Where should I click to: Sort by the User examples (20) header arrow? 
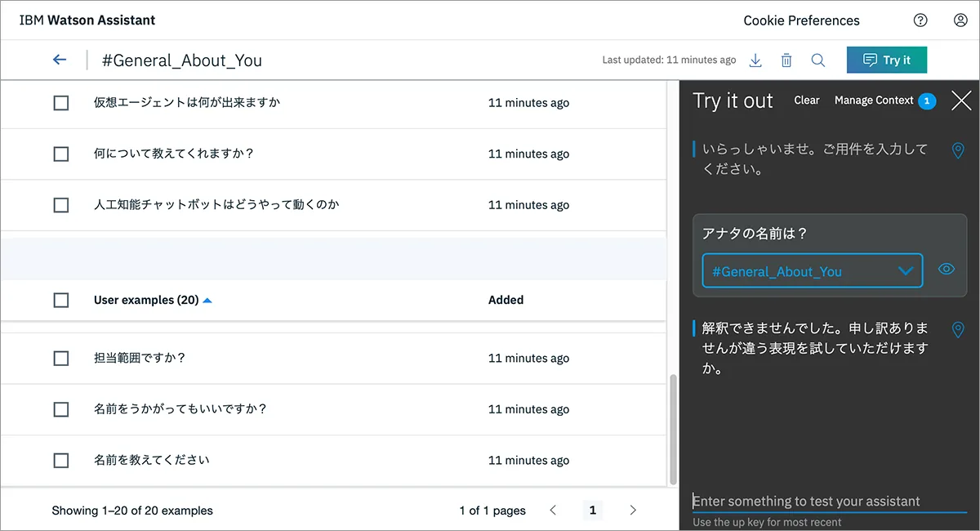207,301
